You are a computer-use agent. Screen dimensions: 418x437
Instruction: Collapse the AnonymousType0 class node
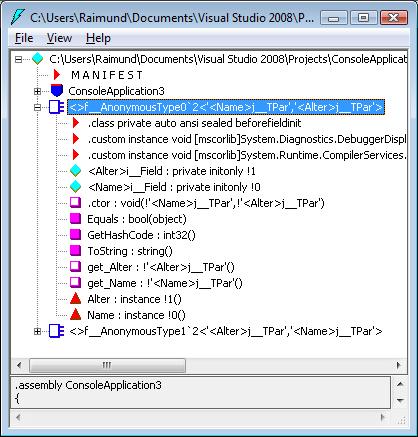(38, 107)
